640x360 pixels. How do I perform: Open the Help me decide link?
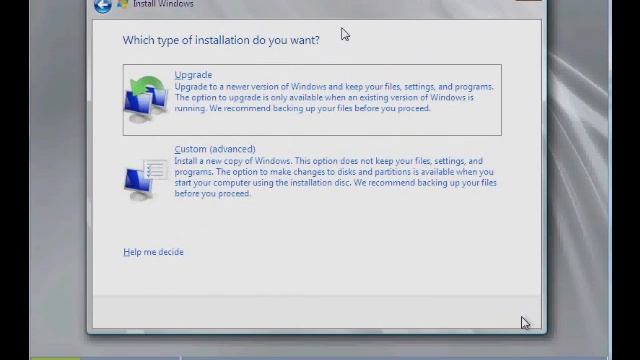(x=153, y=252)
